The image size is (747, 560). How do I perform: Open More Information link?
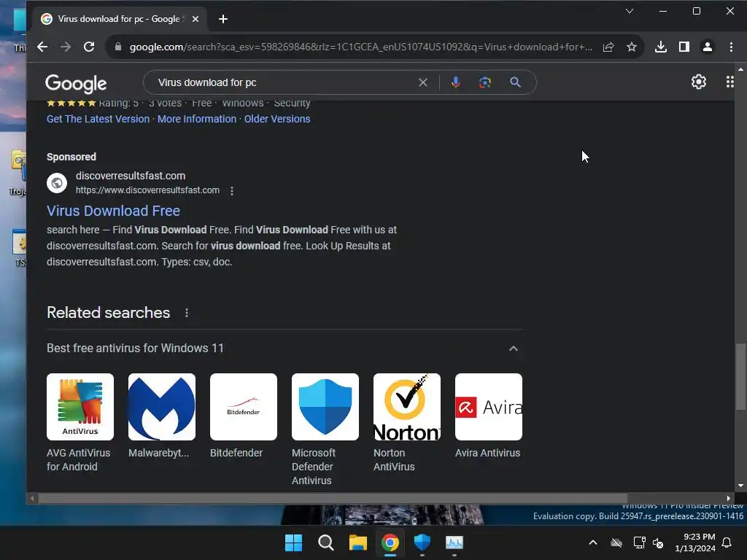tap(197, 119)
